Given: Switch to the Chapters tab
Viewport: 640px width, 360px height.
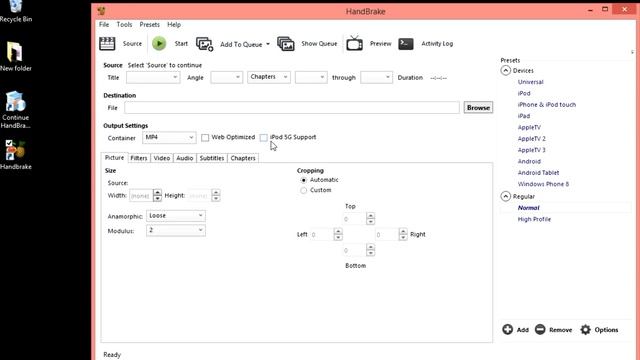Looking at the screenshot, I should pyautogui.click(x=243, y=158).
